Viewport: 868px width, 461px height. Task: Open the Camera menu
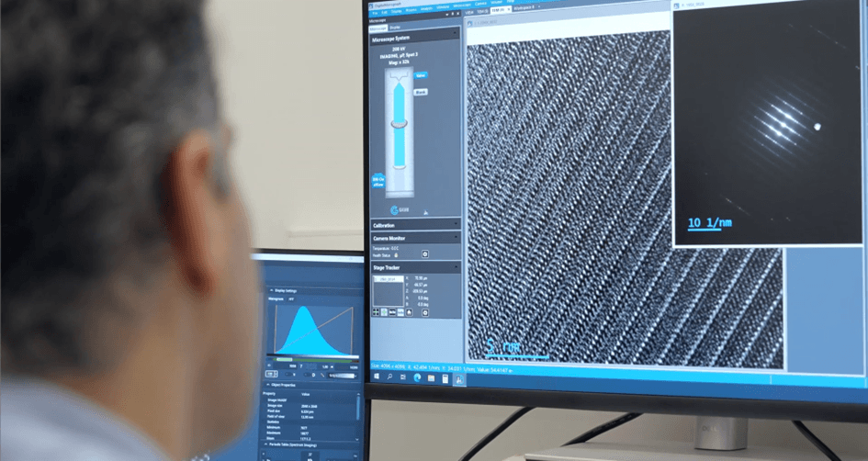[x=481, y=4]
